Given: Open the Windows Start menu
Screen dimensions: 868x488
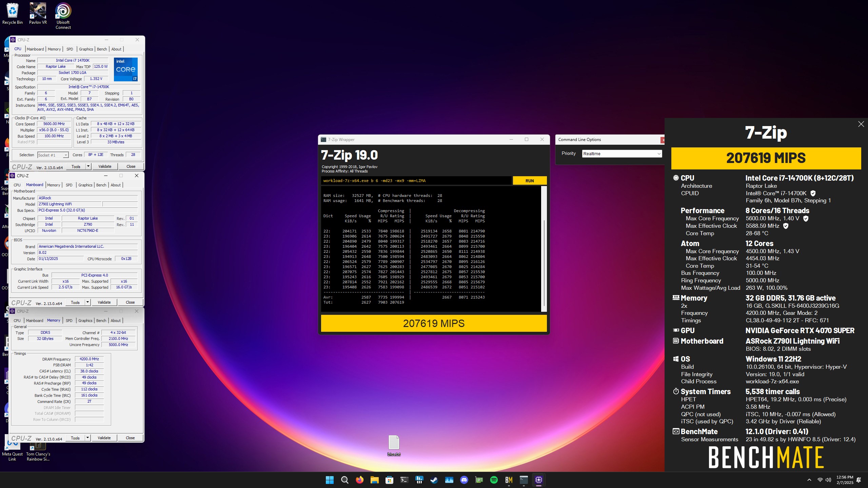Looking at the screenshot, I should [330, 480].
